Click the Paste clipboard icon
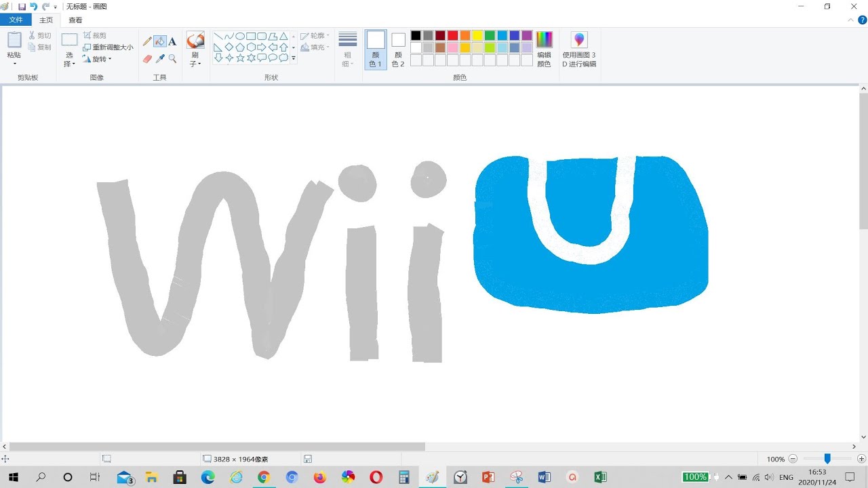This screenshot has width=868, height=488. (14, 40)
